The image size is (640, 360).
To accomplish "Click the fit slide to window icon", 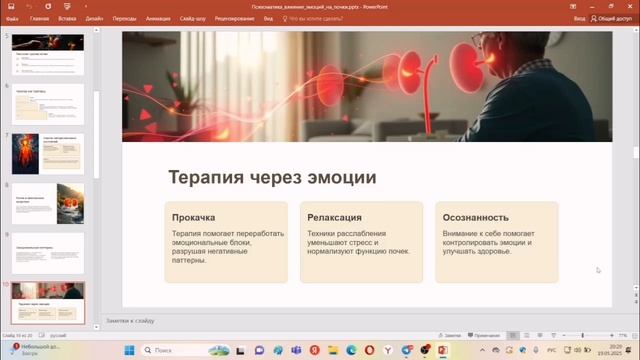I will pos(635,336).
